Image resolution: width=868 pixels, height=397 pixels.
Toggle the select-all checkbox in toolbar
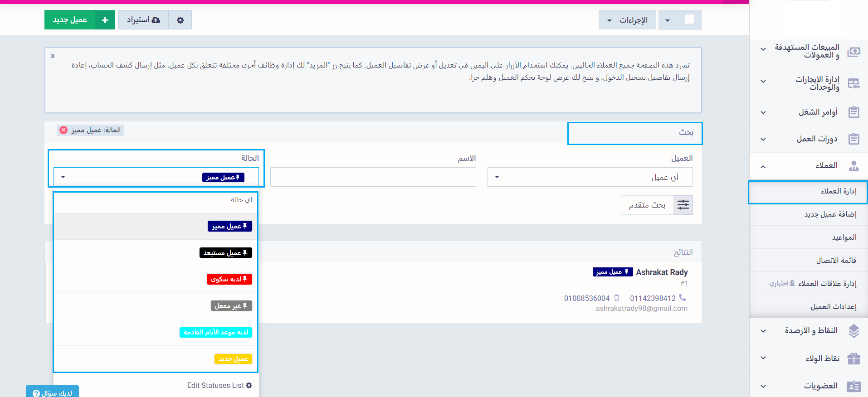(689, 19)
